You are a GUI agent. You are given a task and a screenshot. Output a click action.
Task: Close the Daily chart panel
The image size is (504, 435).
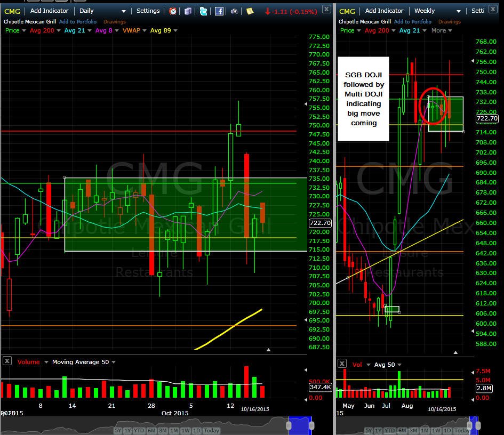pos(326,9)
